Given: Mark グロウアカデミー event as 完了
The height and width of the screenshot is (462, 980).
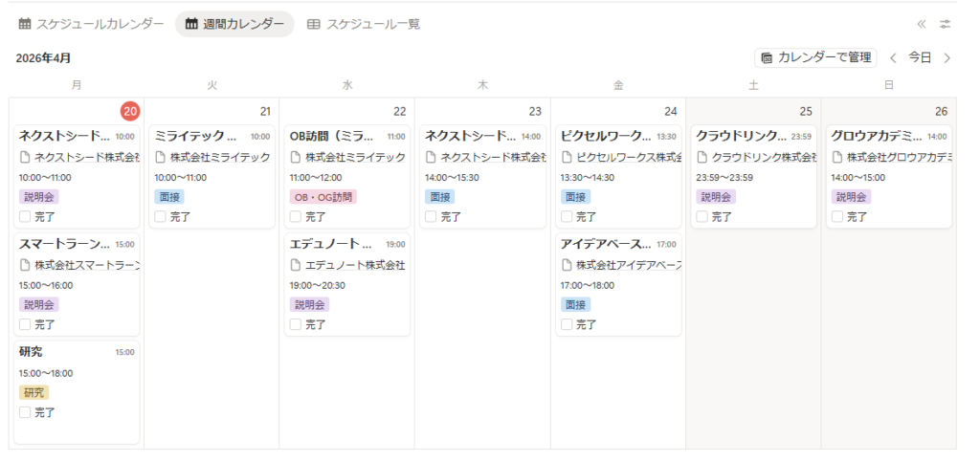Looking at the screenshot, I should [x=838, y=217].
